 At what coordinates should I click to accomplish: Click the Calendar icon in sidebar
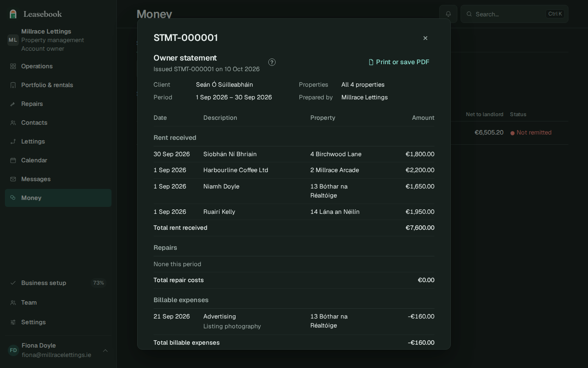point(13,160)
